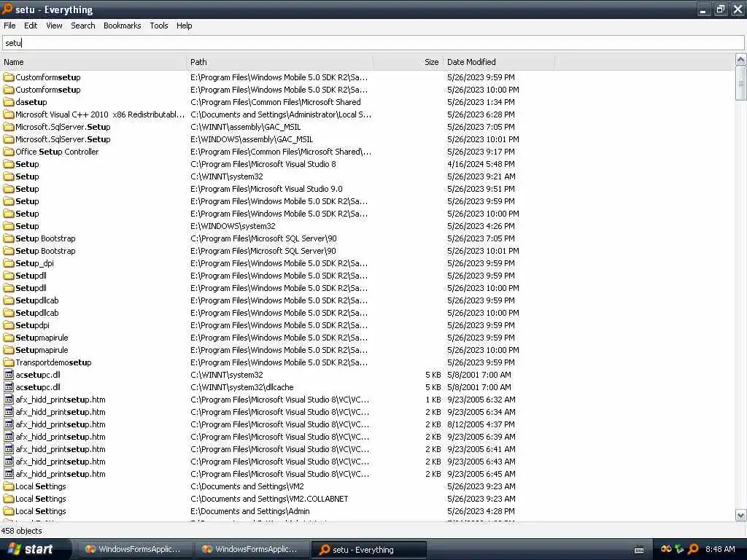Screen dimensions: 747x560
Task: Click the keyboard icon in the system tray
Action: 639,550
